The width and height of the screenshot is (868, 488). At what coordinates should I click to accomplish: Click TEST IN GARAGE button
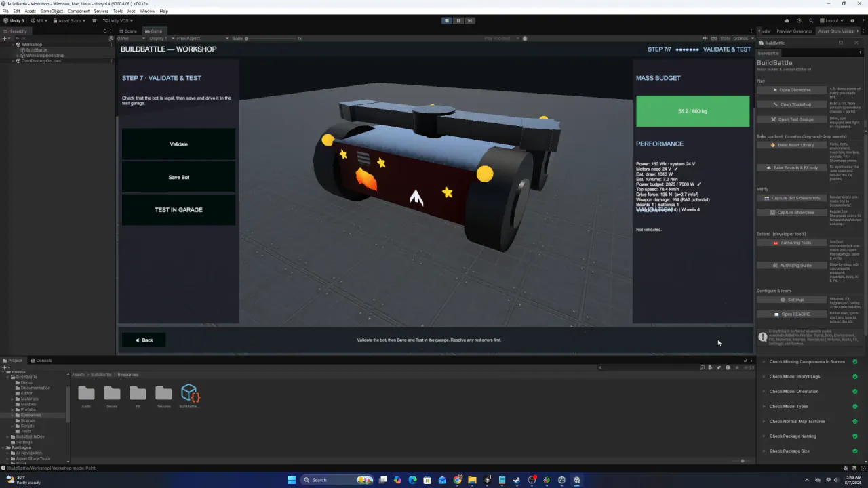click(x=178, y=209)
